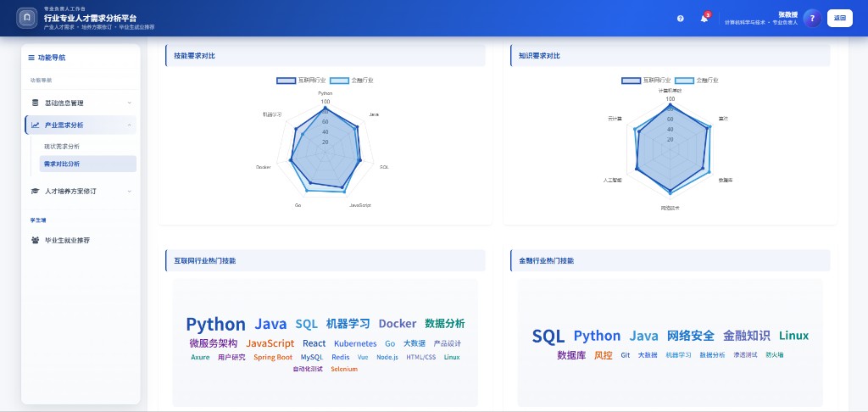The image size is (868, 412).
Task: Select the 需求对比分析 submenu item
Action: [x=87, y=164]
